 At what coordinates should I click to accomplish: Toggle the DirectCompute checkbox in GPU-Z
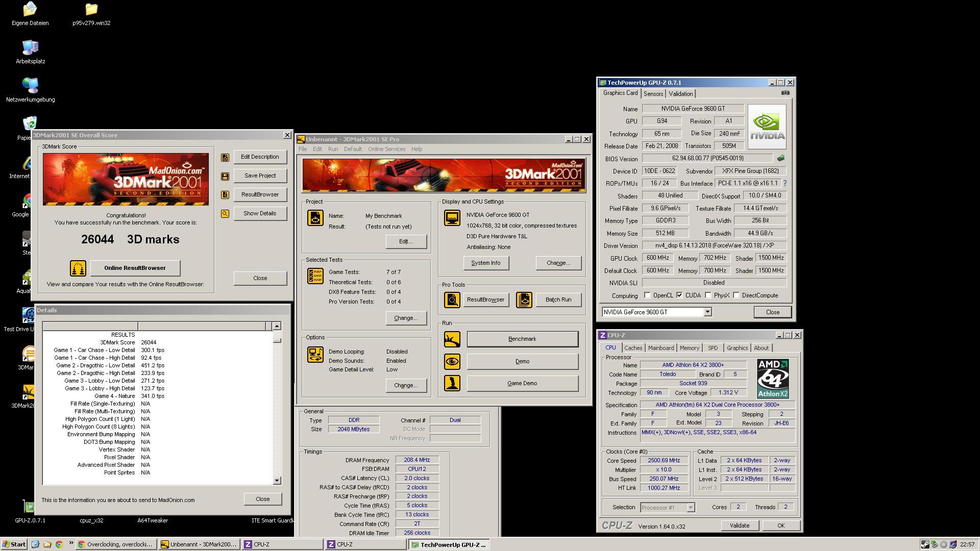736,295
